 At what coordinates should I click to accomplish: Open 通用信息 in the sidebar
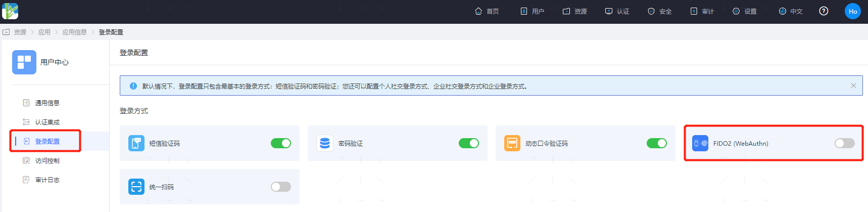coord(47,103)
